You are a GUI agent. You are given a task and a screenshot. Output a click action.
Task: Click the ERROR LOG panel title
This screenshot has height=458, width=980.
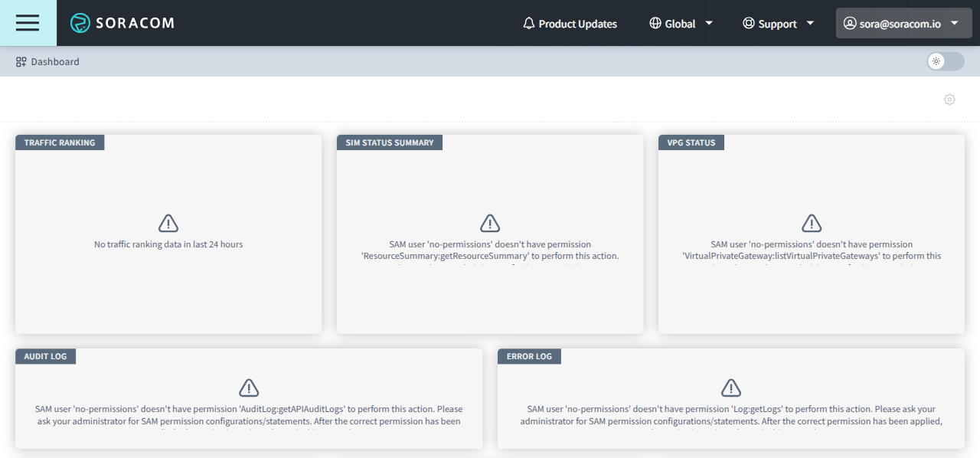[528, 356]
